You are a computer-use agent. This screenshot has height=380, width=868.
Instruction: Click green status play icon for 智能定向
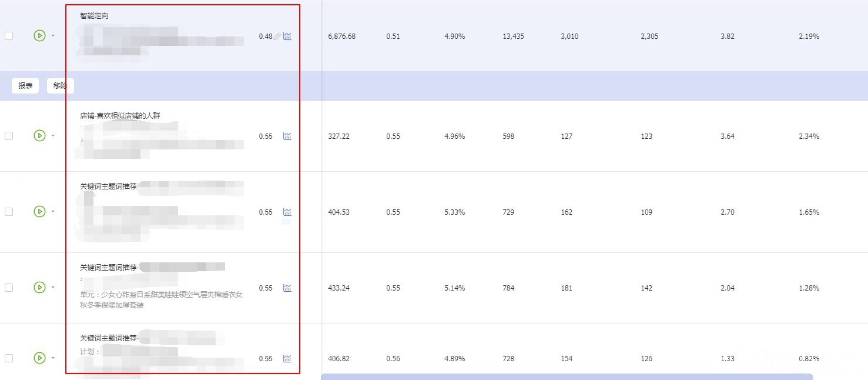click(39, 36)
